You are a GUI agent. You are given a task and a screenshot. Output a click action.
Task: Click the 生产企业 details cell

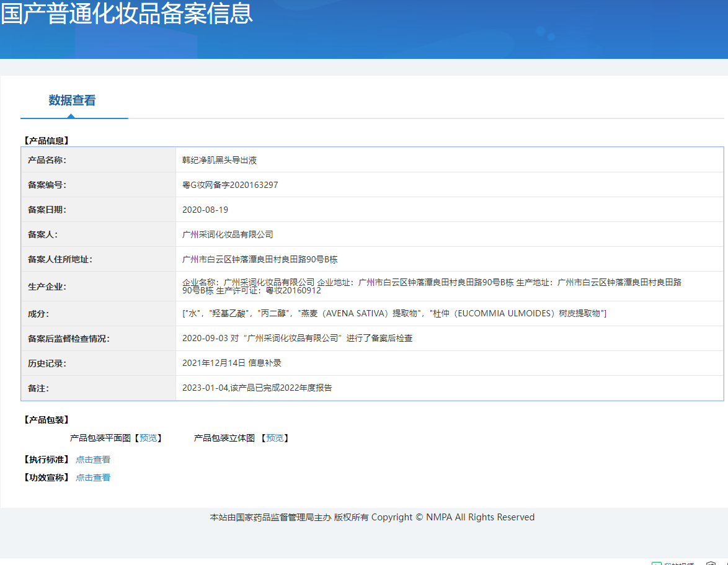pos(432,286)
